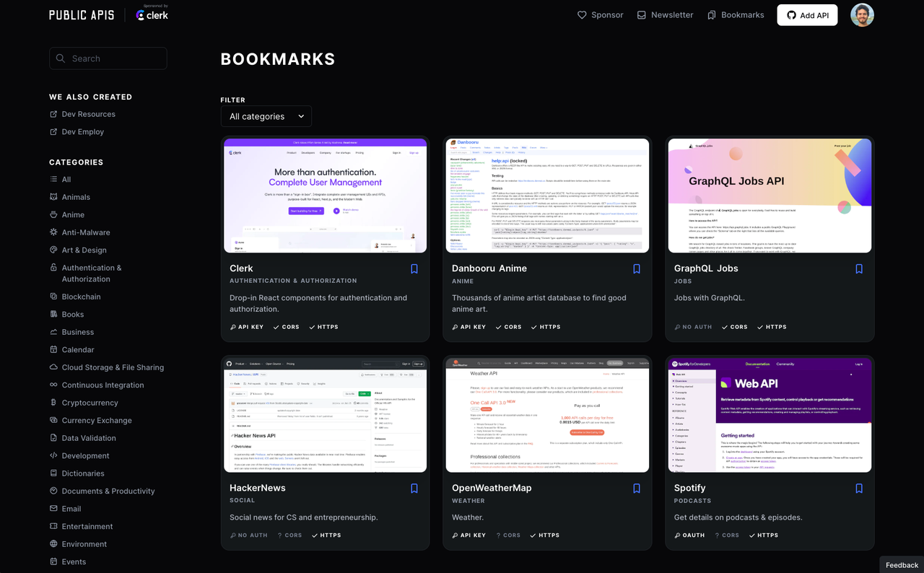The width and height of the screenshot is (924, 573).
Task: Open the Dev Resources external link
Action: 82,114
